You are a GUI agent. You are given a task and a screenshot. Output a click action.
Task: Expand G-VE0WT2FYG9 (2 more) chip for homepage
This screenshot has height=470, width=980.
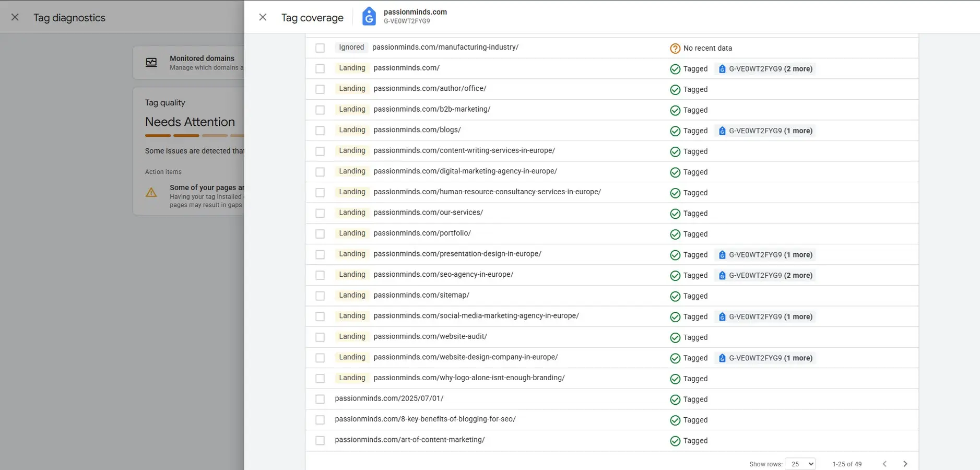765,69
